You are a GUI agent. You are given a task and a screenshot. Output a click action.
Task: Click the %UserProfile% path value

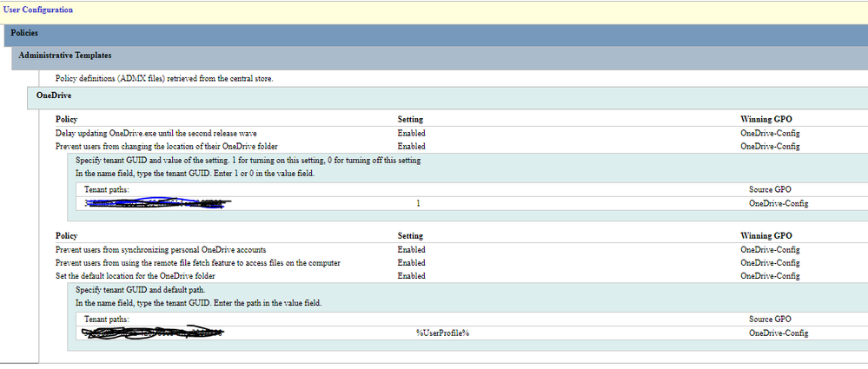click(x=442, y=333)
